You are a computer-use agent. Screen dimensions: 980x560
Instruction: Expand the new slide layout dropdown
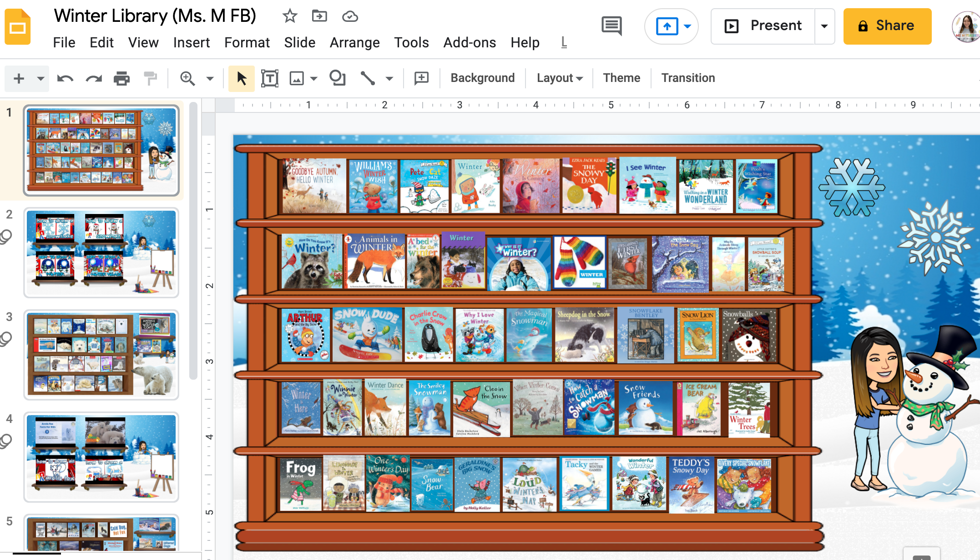tap(40, 79)
